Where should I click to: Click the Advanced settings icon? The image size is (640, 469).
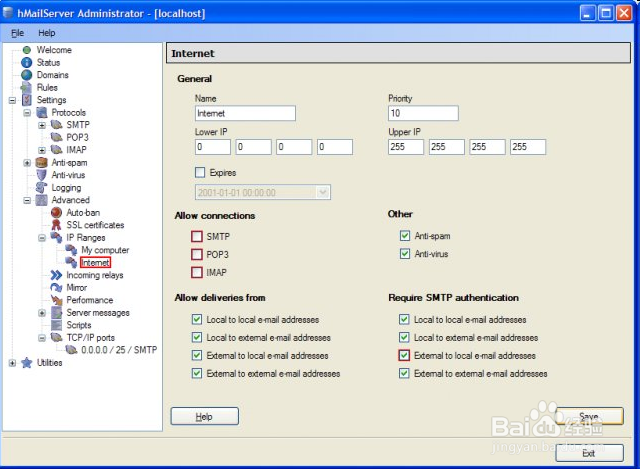coord(42,200)
